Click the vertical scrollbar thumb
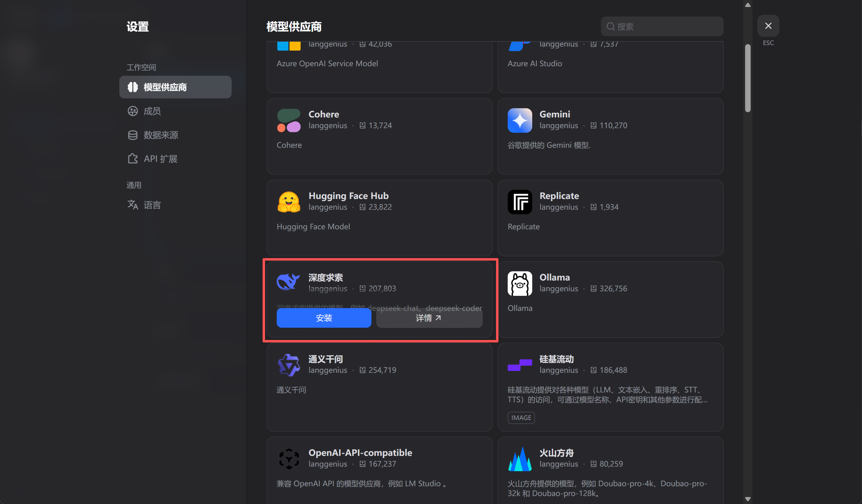 [748, 78]
